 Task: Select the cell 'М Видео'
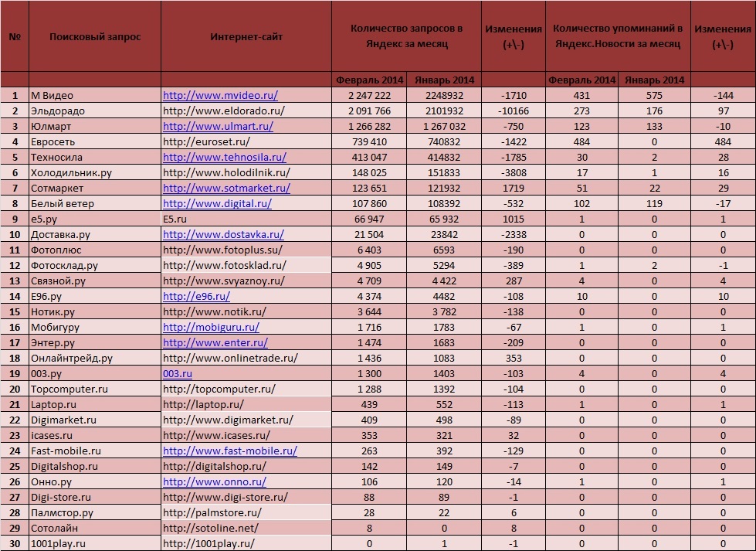(95, 96)
